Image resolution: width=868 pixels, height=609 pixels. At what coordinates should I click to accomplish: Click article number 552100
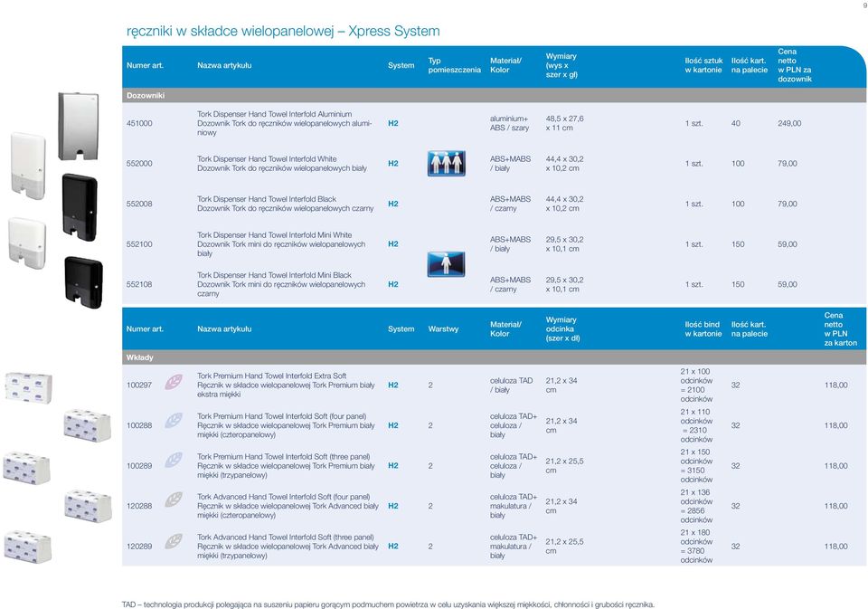tap(139, 244)
